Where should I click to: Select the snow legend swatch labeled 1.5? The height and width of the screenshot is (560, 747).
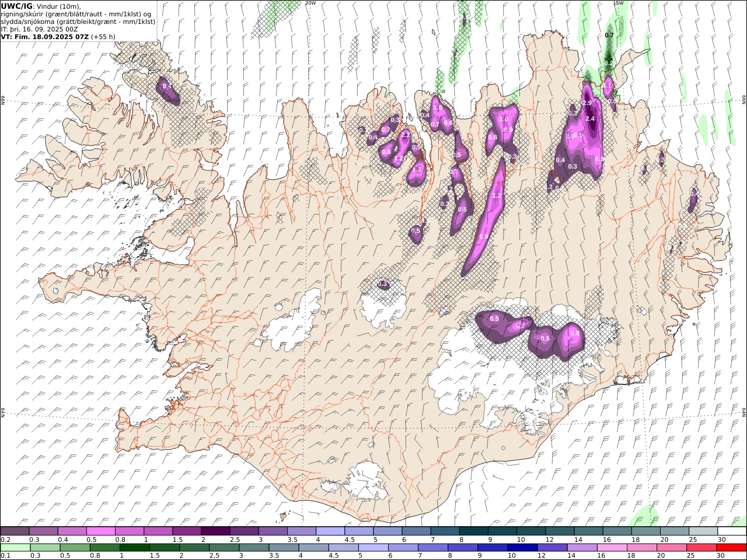pyautogui.click(x=186, y=531)
